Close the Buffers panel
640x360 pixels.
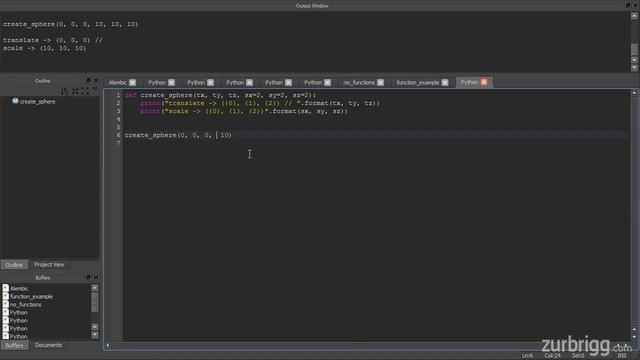(x=96, y=277)
